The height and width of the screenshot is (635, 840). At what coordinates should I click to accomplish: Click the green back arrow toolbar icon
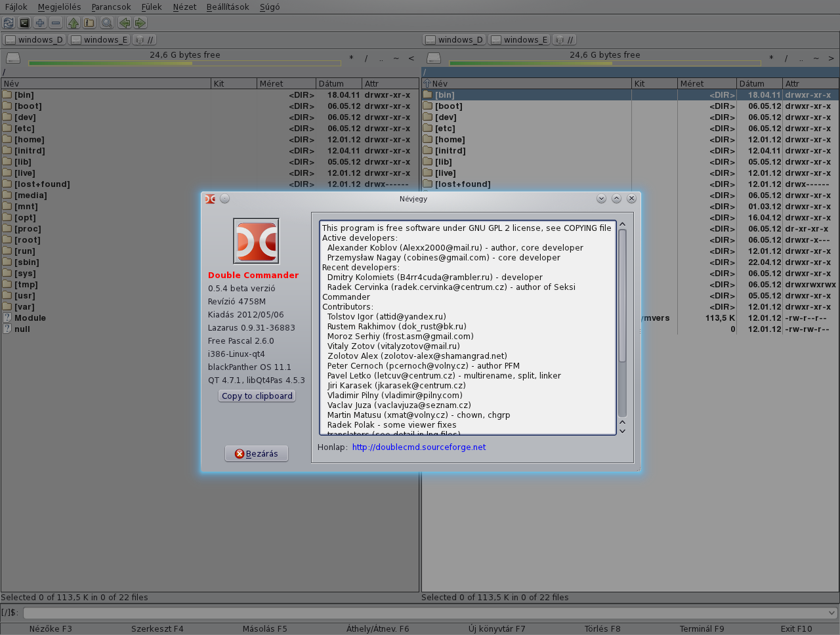(125, 23)
